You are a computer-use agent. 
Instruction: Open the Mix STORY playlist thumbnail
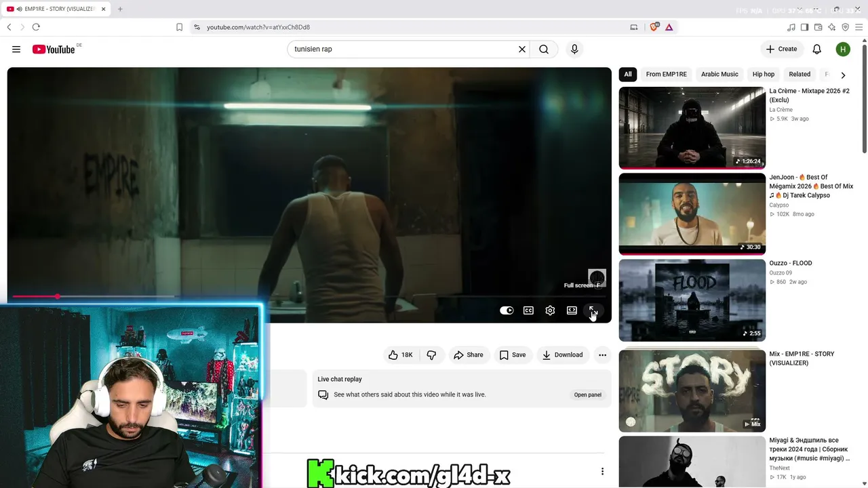tap(692, 390)
